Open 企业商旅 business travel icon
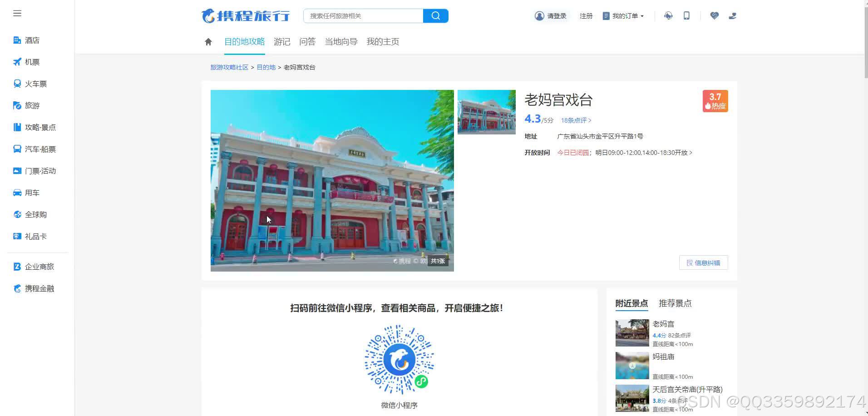Screen dimensions: 868x416 pyautogui.click(x=17, y=267)
